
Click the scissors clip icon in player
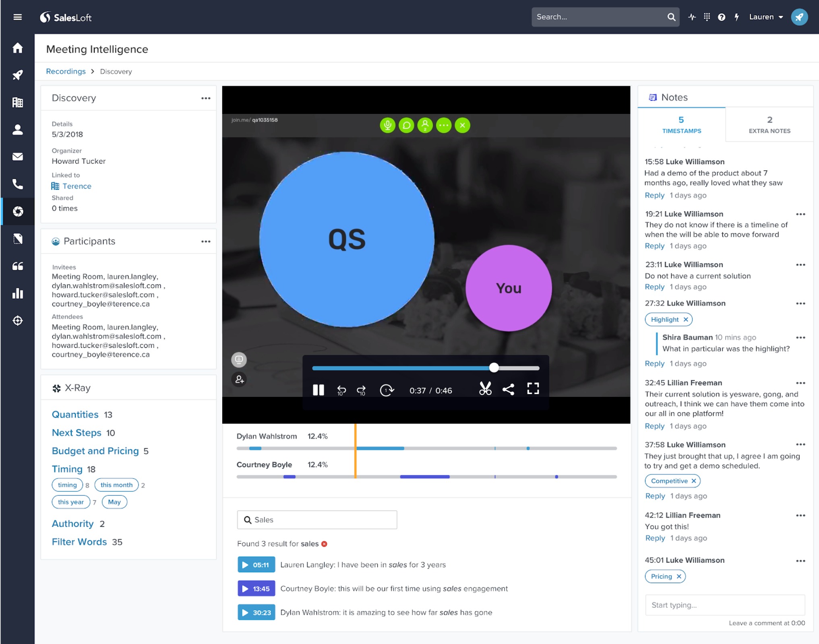[x=485, y=389]
